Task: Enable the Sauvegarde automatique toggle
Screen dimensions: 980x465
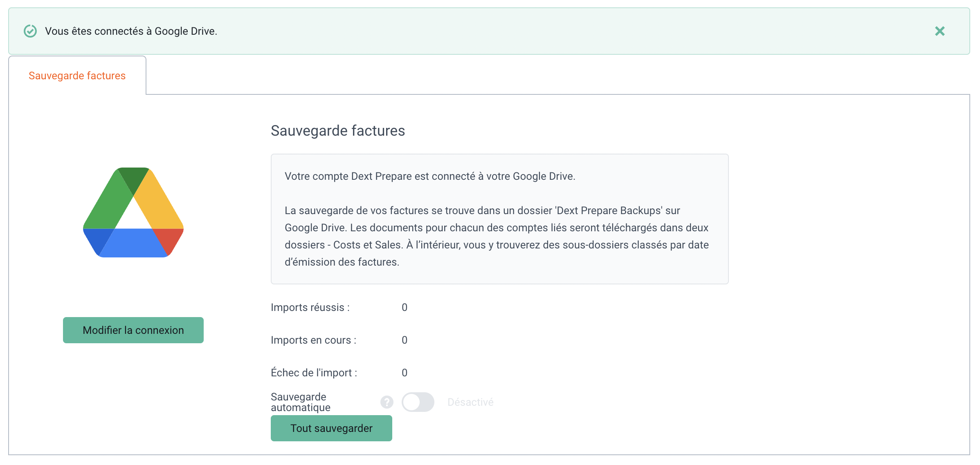Action: pyautogui.click(x=418, y=402)
